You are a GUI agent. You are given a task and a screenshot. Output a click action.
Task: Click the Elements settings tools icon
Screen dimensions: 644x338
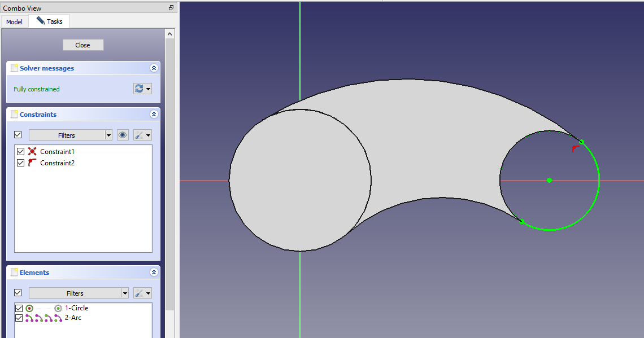coord(138,293)
